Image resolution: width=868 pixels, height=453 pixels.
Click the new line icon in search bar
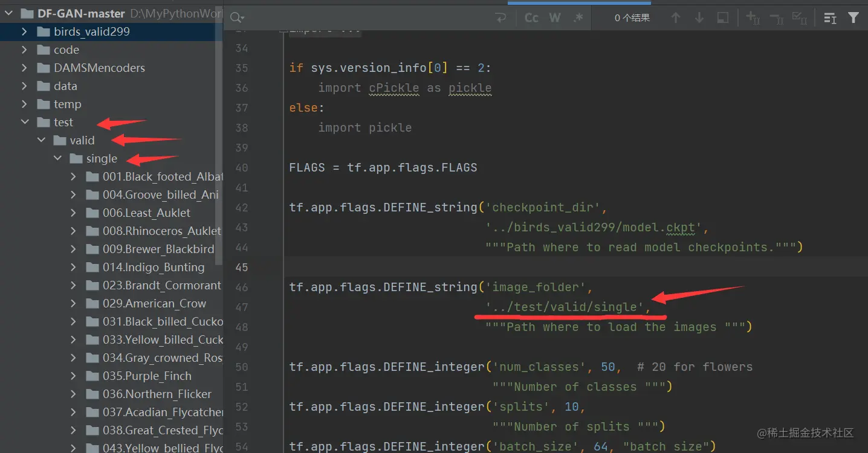pos(500,18)
